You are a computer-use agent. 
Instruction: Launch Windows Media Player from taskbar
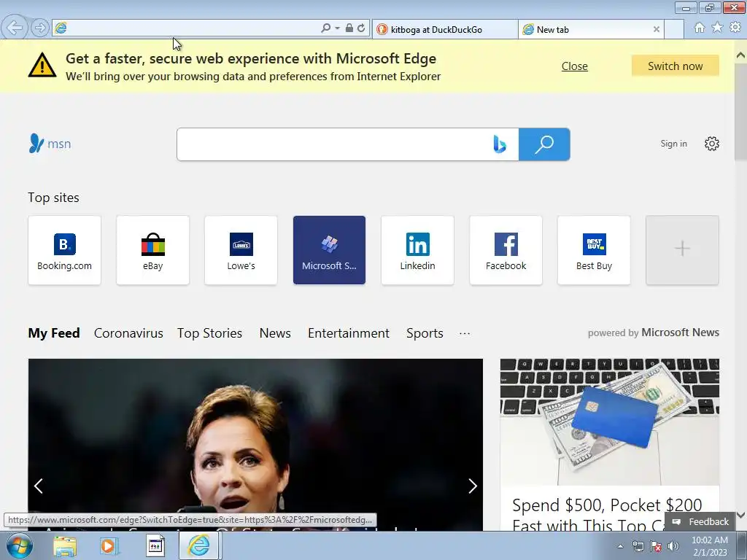tap(109, 546)
